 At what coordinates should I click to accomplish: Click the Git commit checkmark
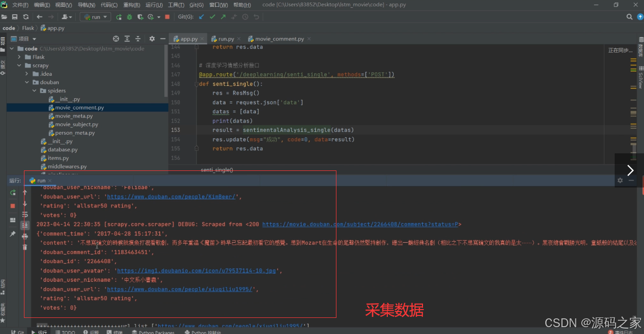[212, 17]
